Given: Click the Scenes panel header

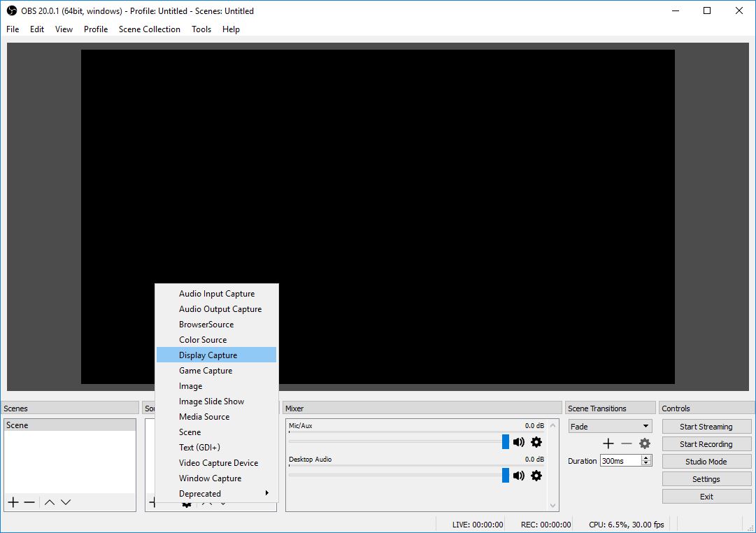Looking at the screenshot, I should pyautogui.click(x=70, y=408).
